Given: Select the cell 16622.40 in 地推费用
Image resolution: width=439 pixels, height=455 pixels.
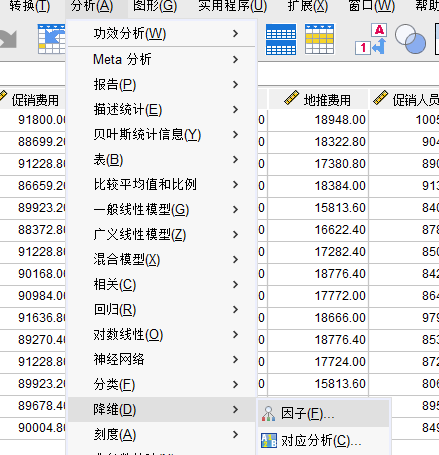Looking at the screenshot, I should [x=318, y=230].
